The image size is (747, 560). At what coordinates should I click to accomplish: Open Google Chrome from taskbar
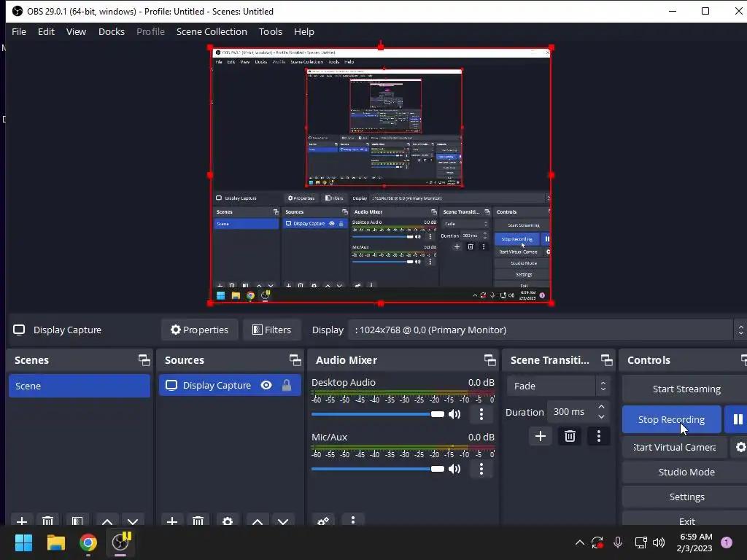click(88, 542)
